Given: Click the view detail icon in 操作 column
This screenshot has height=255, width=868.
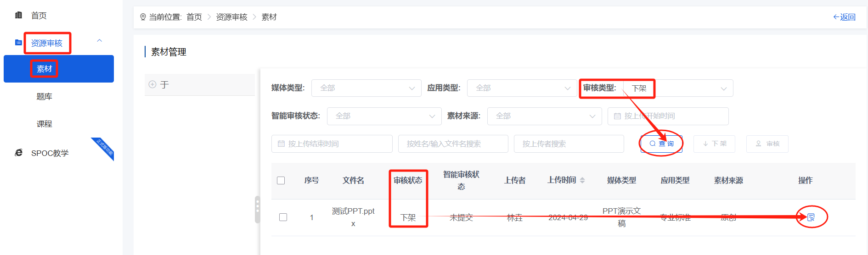Looking at the screenshot, I should click(x=811, y=217).
